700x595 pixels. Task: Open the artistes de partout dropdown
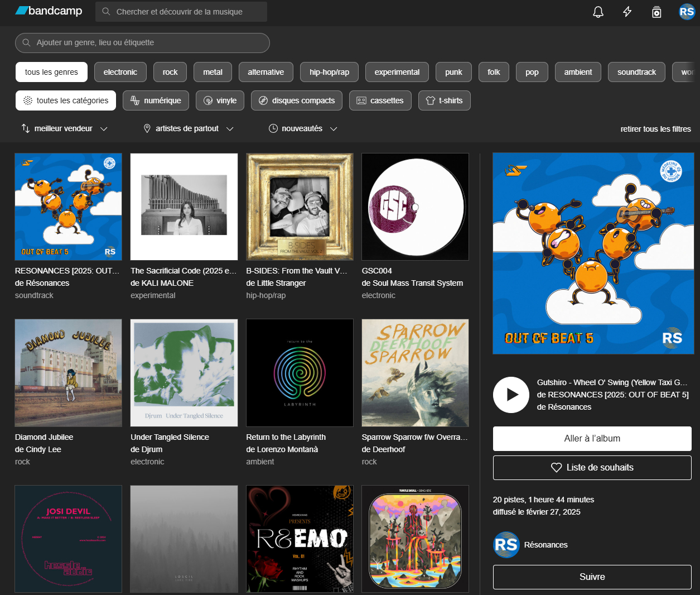click(x=188, y=128)
